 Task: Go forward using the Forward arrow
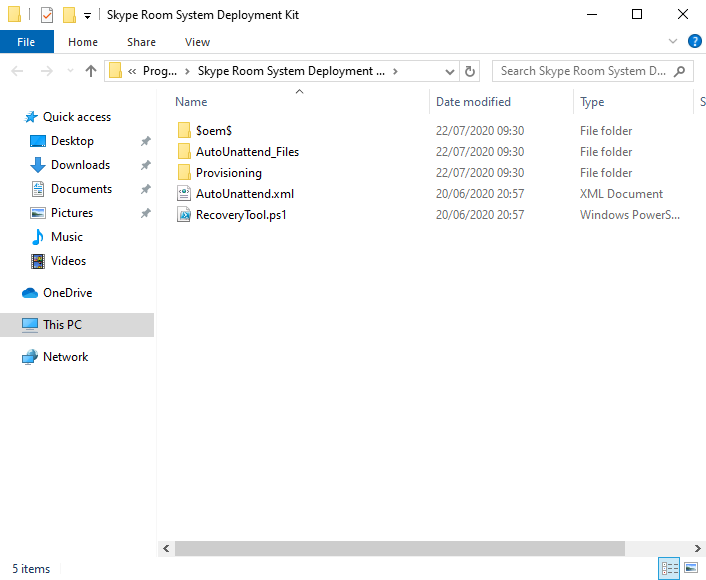click(x=46, y=71)
